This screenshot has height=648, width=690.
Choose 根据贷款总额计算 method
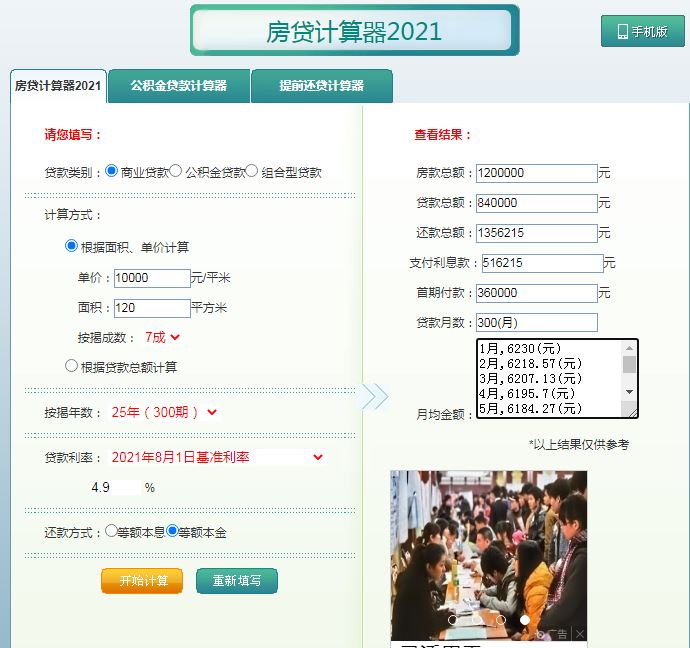[72, 366]
